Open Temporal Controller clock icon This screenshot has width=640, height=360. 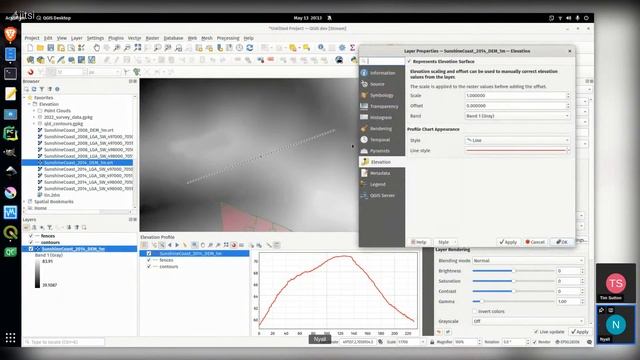[x=239, y=48]
